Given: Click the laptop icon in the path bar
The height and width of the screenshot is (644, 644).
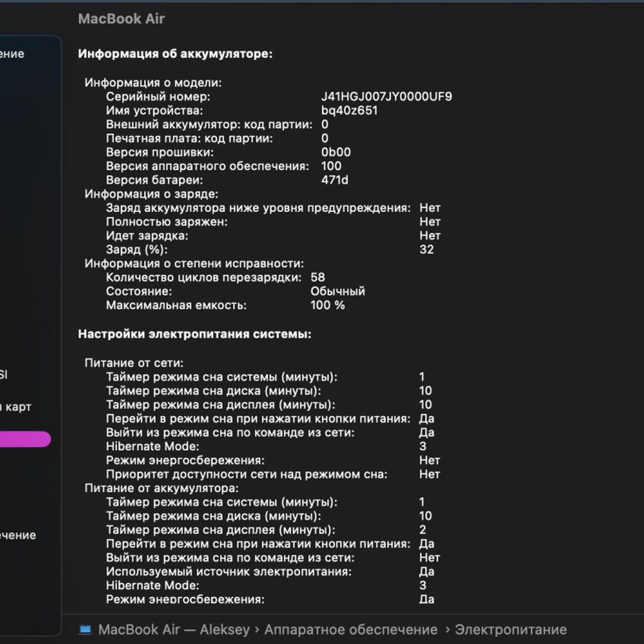Looking at the screenshot, I should pyautogui.click(x=86, y=629).
